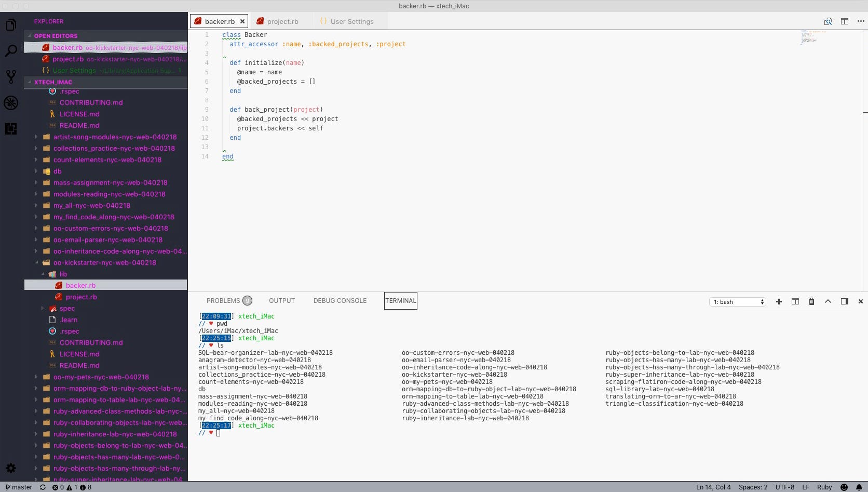Select the project.rb editor tab
The image size is (868, 492).
click(x=282, y=21)
